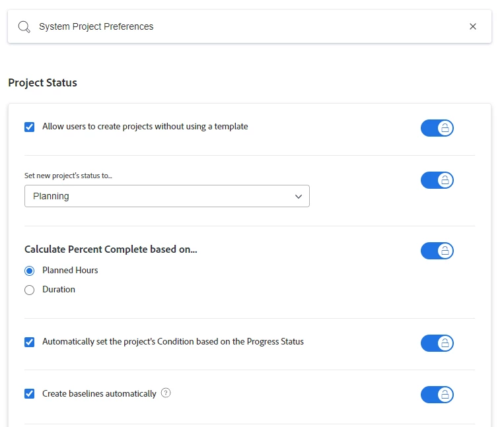Toggle lock switch for projects without template
This screenshot has width=504, height=427.
437,128
